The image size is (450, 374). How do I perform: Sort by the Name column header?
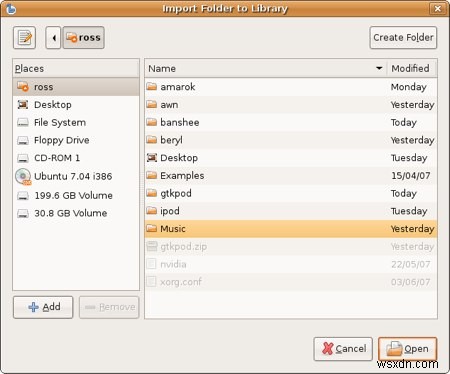coord(266,69)
